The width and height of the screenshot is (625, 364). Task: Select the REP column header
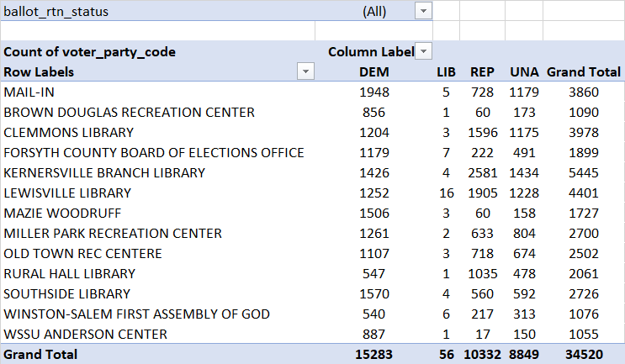click(482, 72)
